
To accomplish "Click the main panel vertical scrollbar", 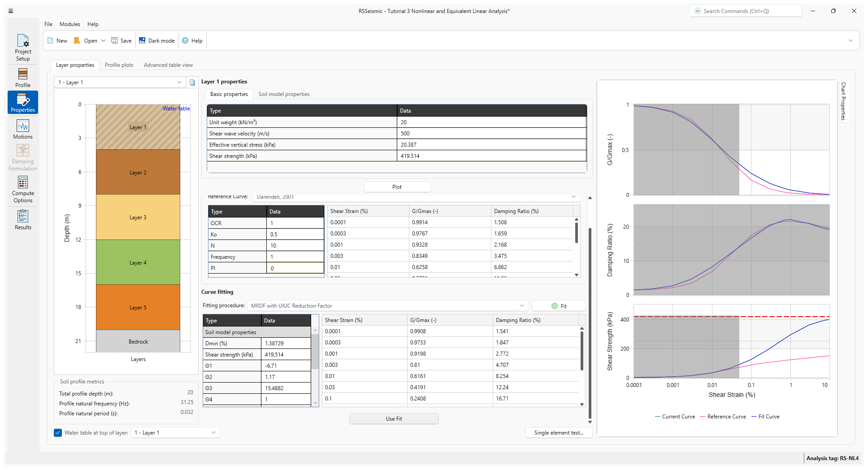I will tap(590, 323).
